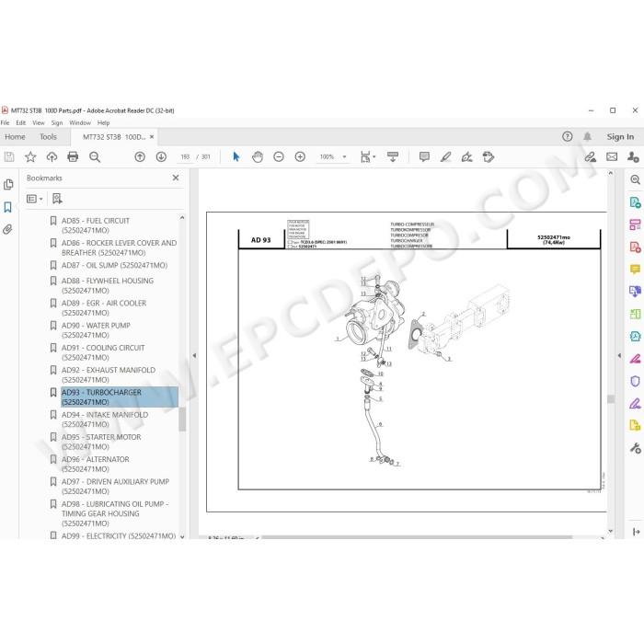Viewport: 644px width, 644px height.
Task: Open AD85 - FUEL CIRCUIT bookmark
Action: point(96,225)
